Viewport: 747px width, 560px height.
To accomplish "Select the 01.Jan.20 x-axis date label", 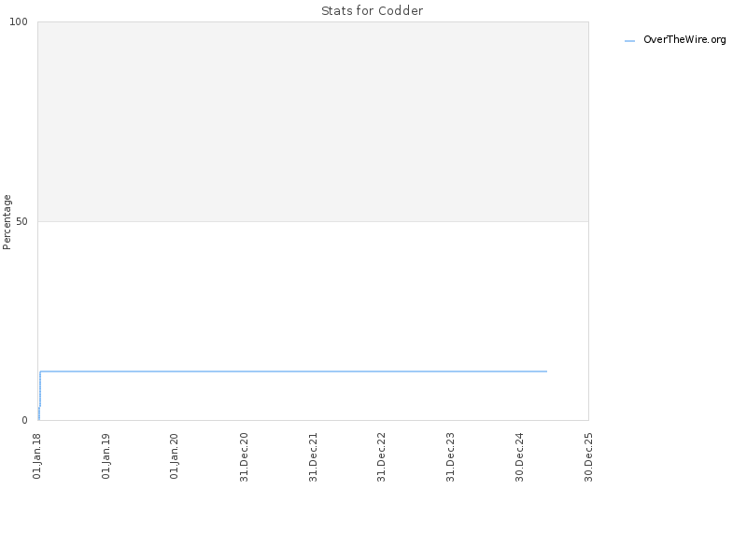I will pyautogui.click(x=175, y=456).
